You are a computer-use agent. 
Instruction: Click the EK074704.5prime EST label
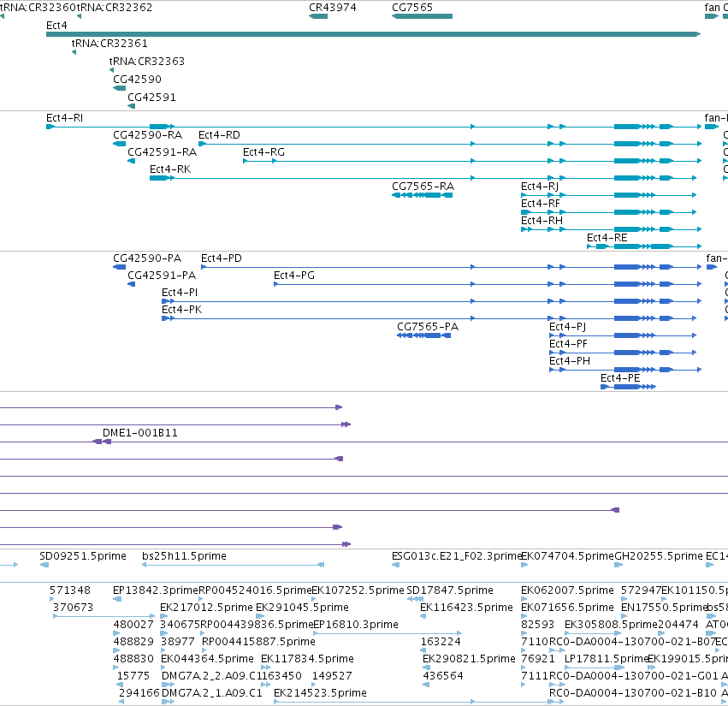[567, 556]
